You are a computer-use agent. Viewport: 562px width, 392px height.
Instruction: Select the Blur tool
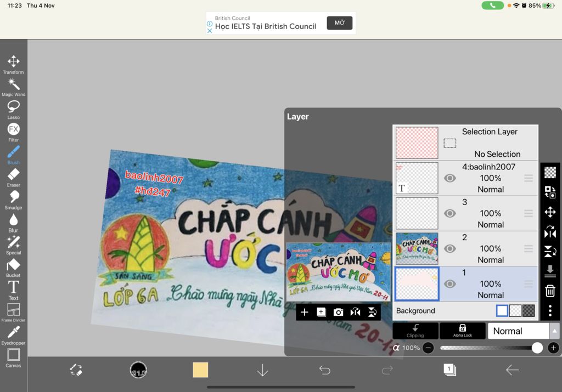pos(13,223)
